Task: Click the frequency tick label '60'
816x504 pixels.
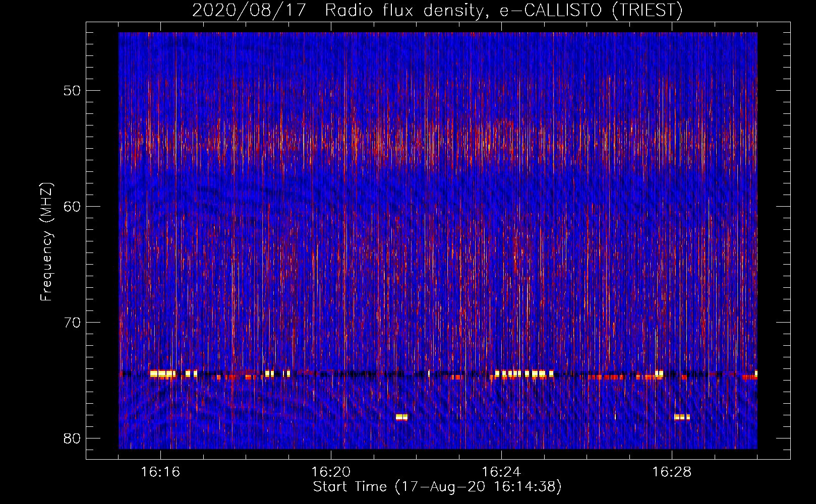Action: [72, 207]
